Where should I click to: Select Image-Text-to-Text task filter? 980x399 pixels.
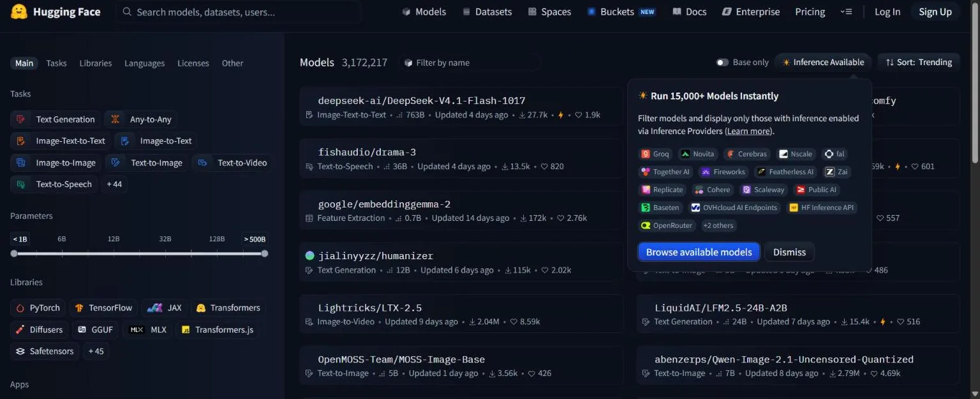61,141
